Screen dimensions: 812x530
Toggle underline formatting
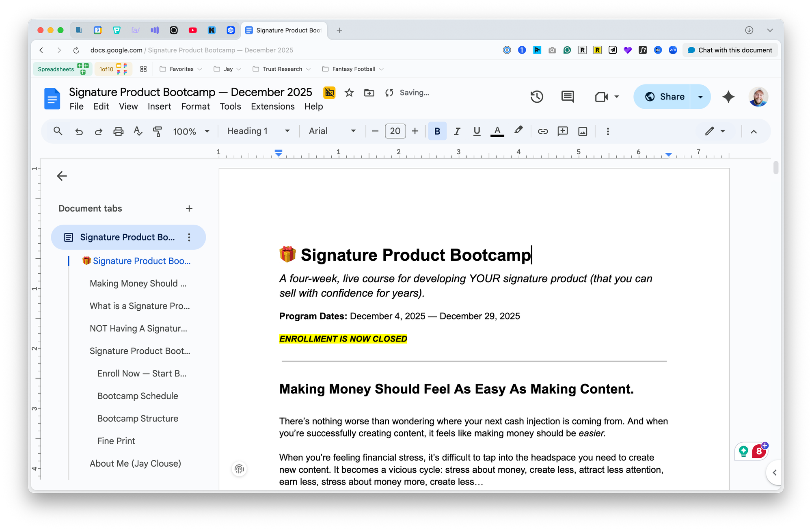click(x=477, y=131)
